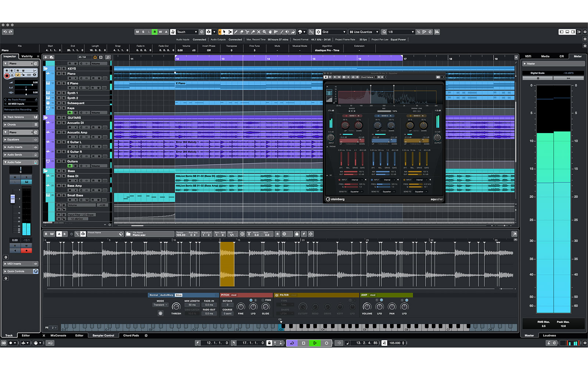588x370 pixels.
Task: Click the sampler VOLUME knob
Action: coord(367,306)
